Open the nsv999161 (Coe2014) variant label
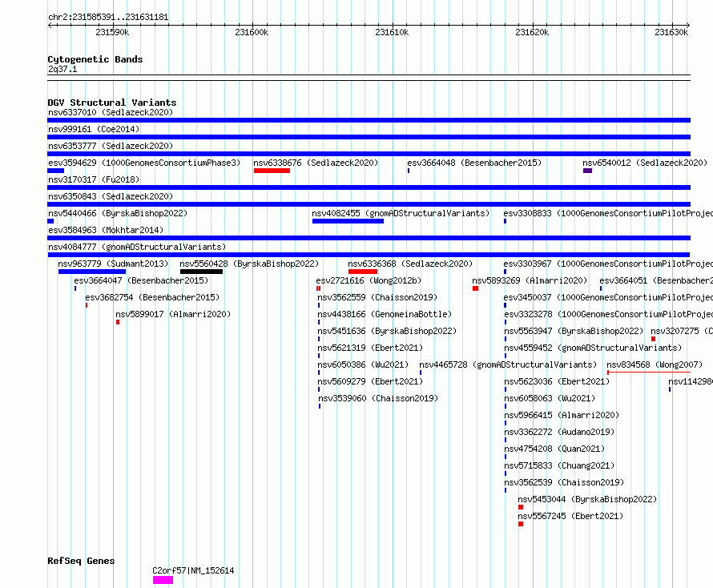The height and width of the screenshot is (588, 713). point(94,129)
